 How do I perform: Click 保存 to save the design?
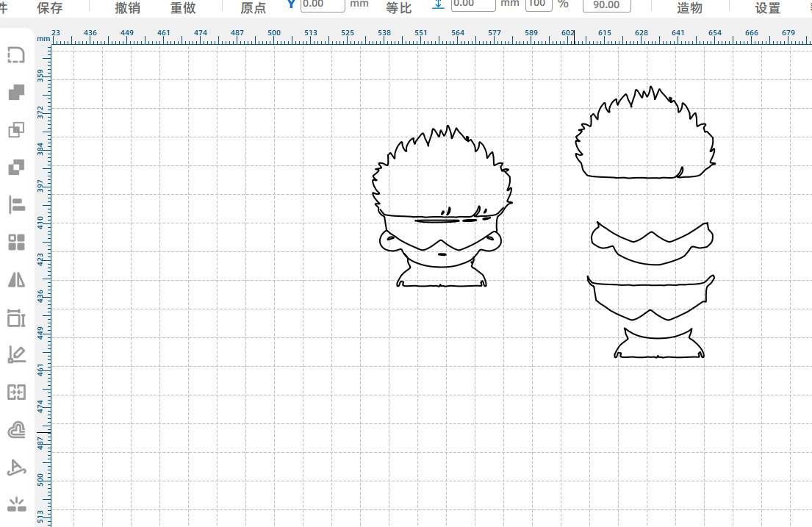[50, 7]
